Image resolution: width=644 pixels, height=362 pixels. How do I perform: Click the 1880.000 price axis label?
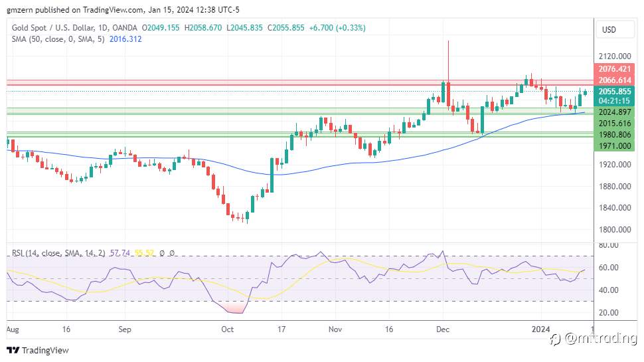point(614,186)
